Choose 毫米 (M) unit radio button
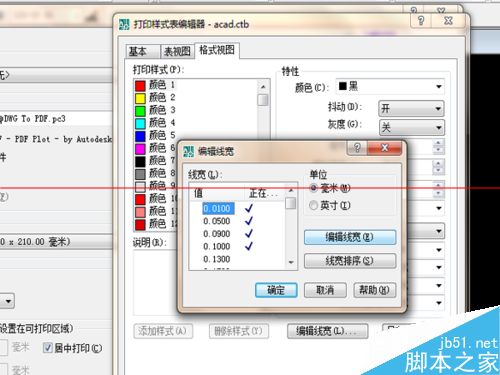This screenshot has width=500, height=375. (313, 188)
